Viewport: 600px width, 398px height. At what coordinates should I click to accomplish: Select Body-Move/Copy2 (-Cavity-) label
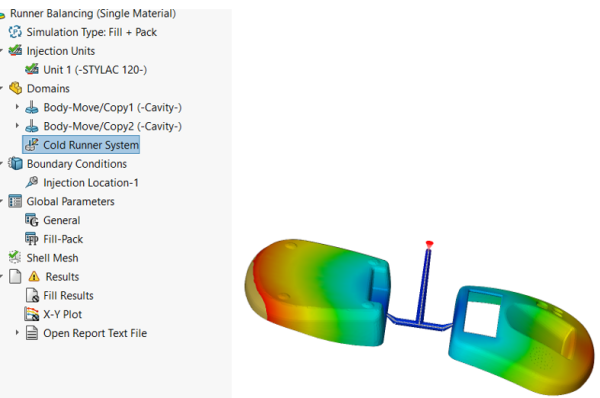(x=112, y=126)
